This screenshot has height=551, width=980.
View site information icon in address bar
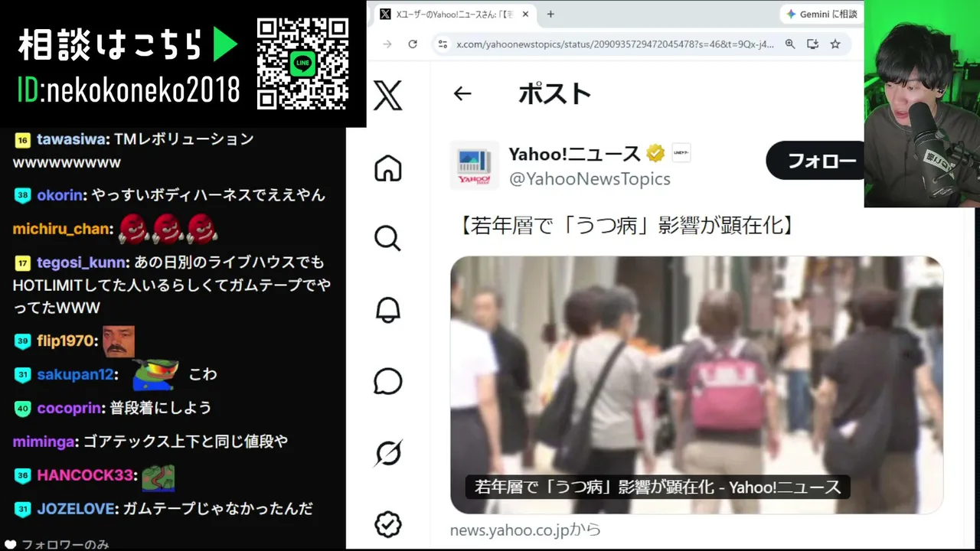[x=442, y=44]
